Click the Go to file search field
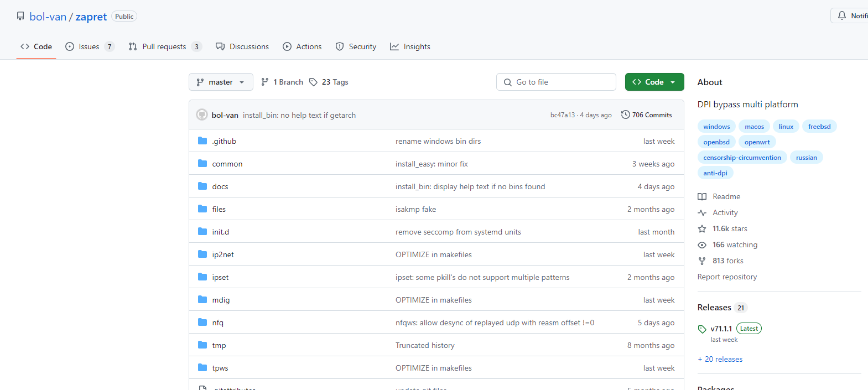Screen dimensions: 868x390 pyautogui.click(x=556, y=82)
